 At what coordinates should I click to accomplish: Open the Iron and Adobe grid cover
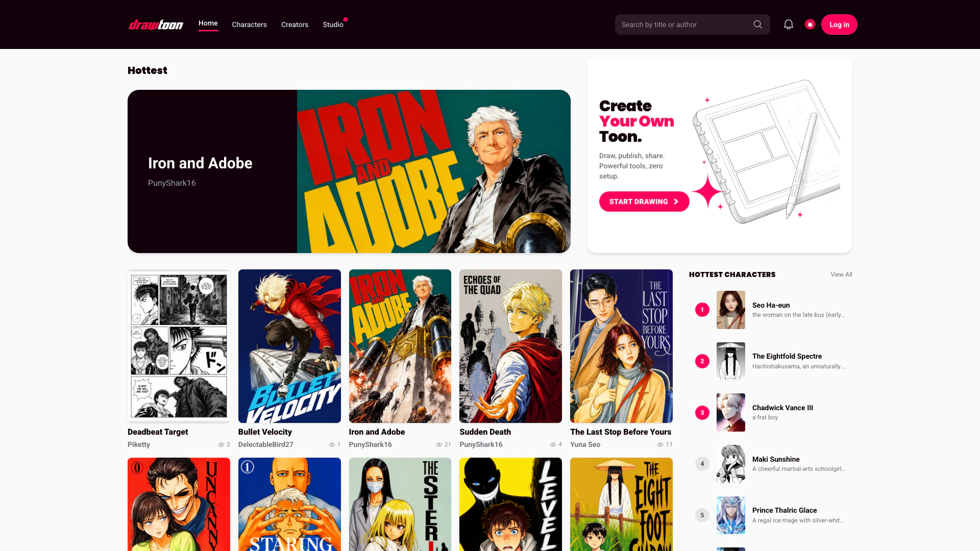coord(400,346)
